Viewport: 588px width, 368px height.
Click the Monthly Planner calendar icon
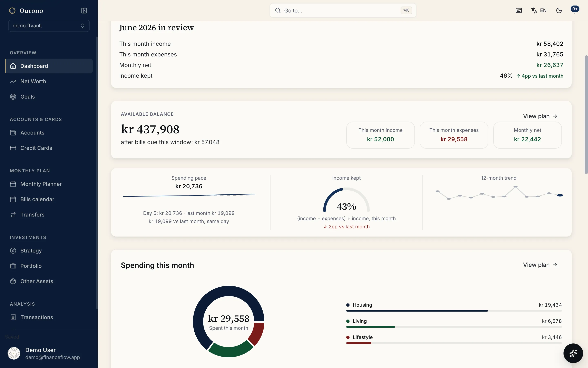(x=13, y=184)
